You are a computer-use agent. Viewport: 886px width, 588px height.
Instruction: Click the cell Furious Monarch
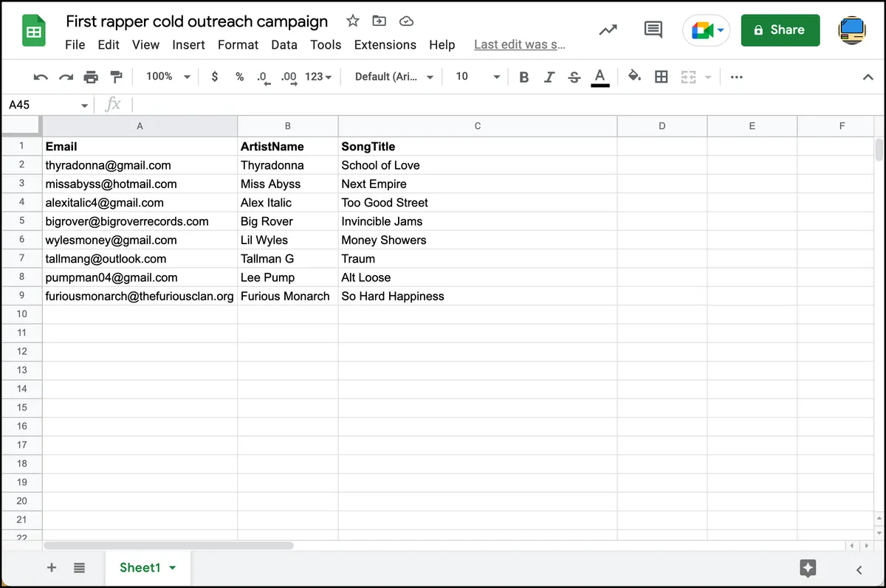tap(288, 296)
